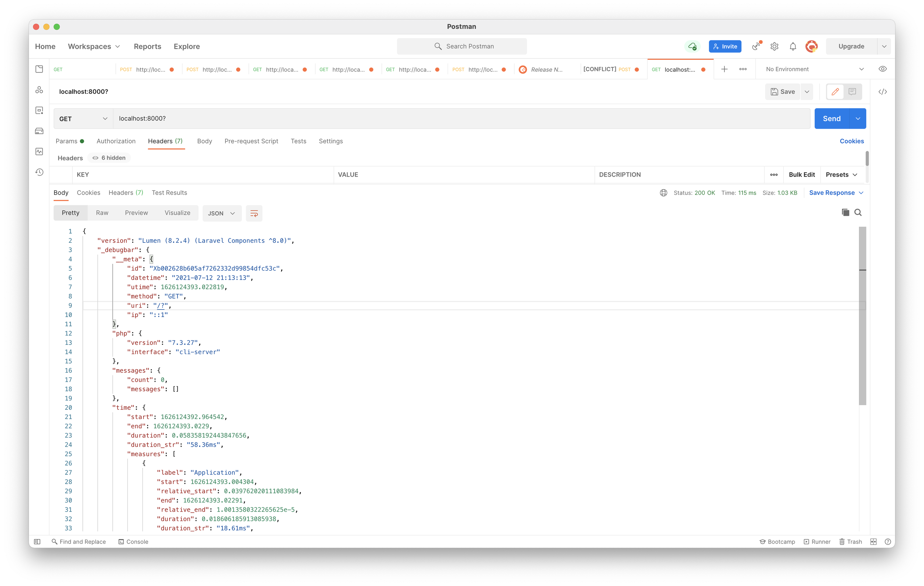Image resolution: width=924 pixels, height=586 pixels.
Task: Open the Pre-request Script tab
Action: coord(251,141)
